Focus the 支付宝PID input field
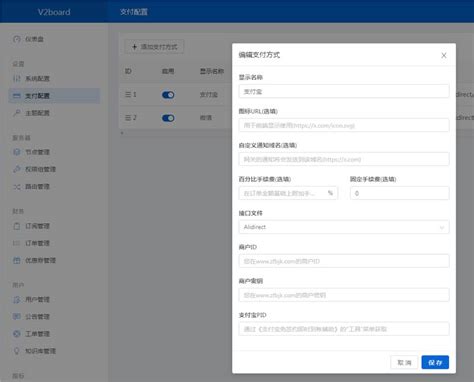Image resolution: width=474 pixels, height=382 pixels. (344, 329)
